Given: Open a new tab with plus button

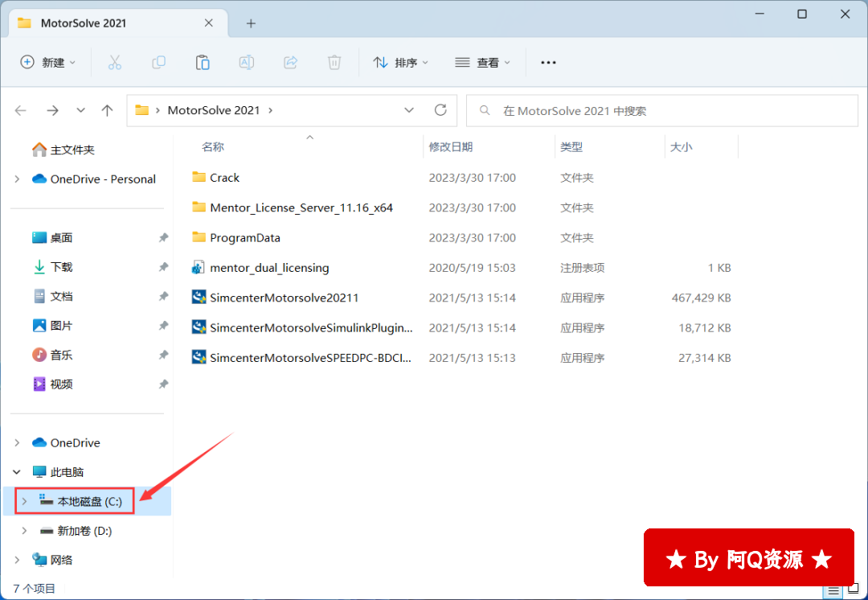Looking at the screenshot, I should [x=251, y=23].
